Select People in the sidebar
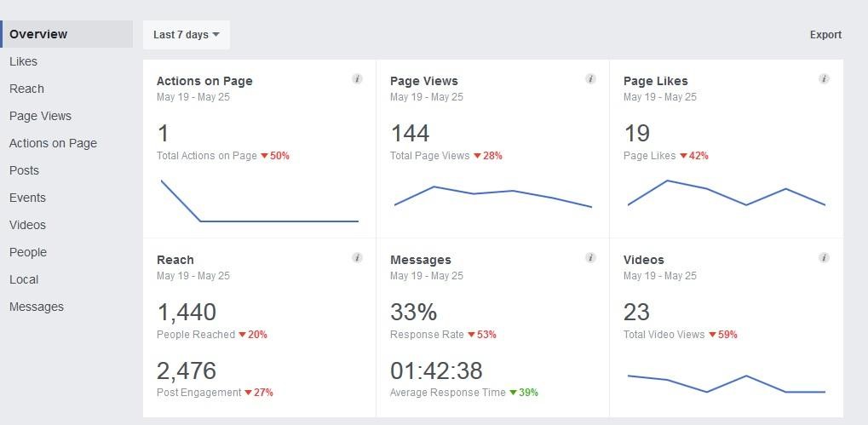The height and width of the screenshot is (425, 868). pyautogui.click(x=28, y=252)
